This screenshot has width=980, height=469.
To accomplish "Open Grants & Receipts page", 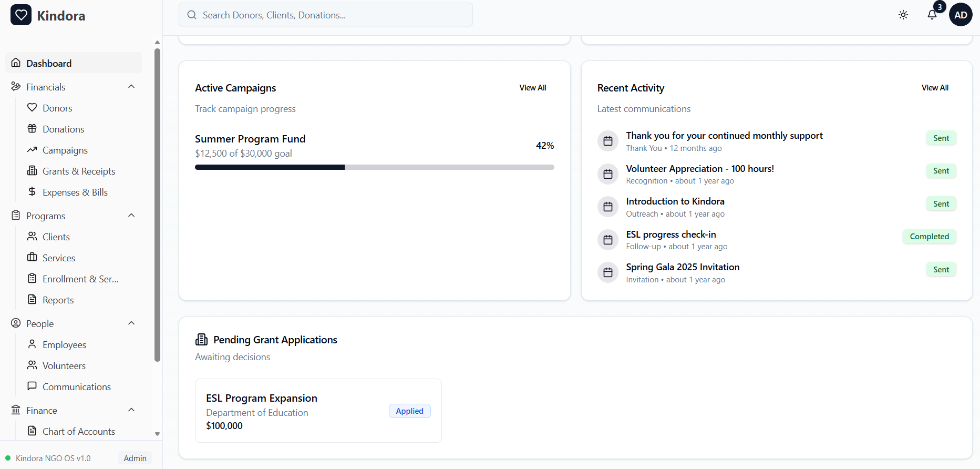I will tap(79, 171).
